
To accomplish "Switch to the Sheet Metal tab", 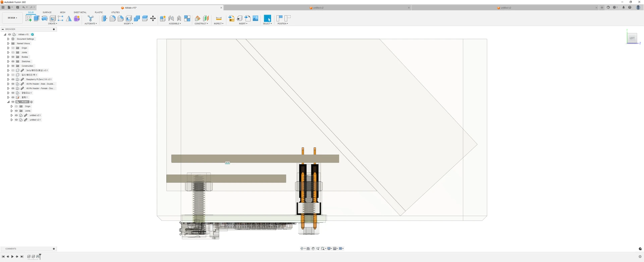I will tap(80, 12).
